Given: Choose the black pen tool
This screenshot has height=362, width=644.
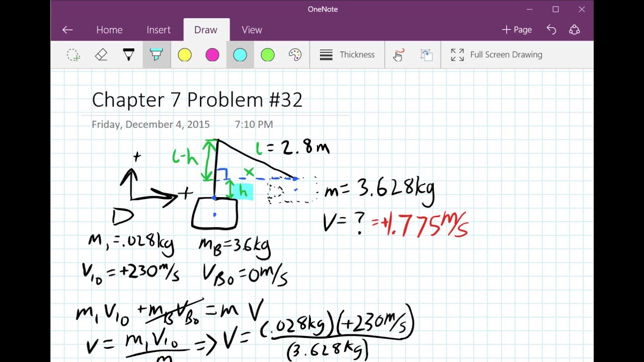Looking at the screenshot, I should pyautogui.click(x=129, y=55).
